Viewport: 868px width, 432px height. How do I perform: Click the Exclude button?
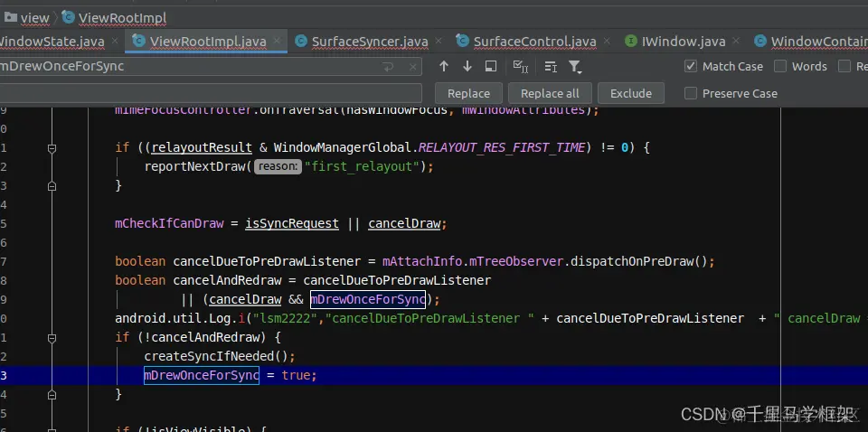(x=630, y=93)
